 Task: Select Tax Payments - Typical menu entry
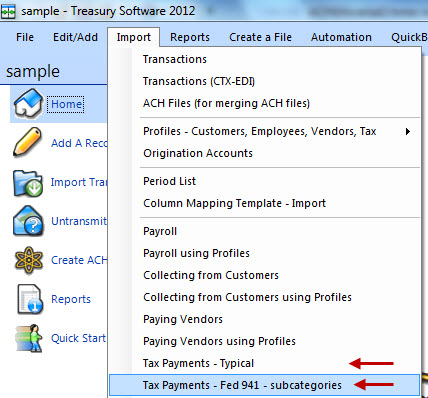click(x=198, y=363)
